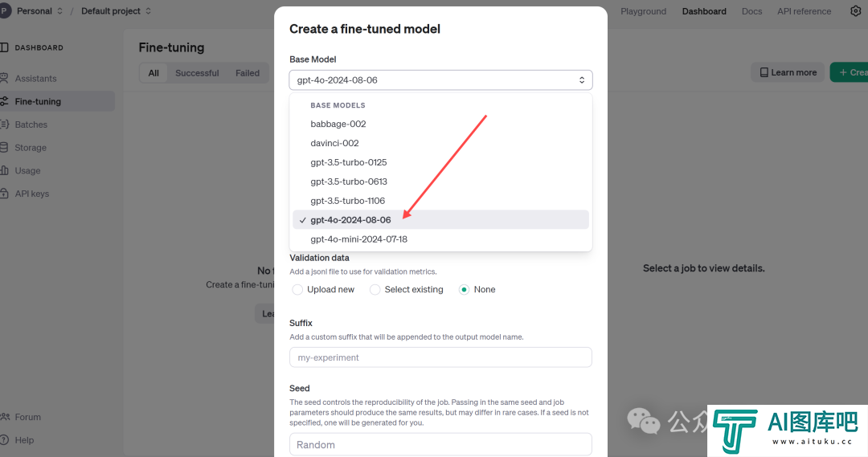868x457 pixels.
Task: Open the settings gear icon
Action: click(x=855, y=11)
